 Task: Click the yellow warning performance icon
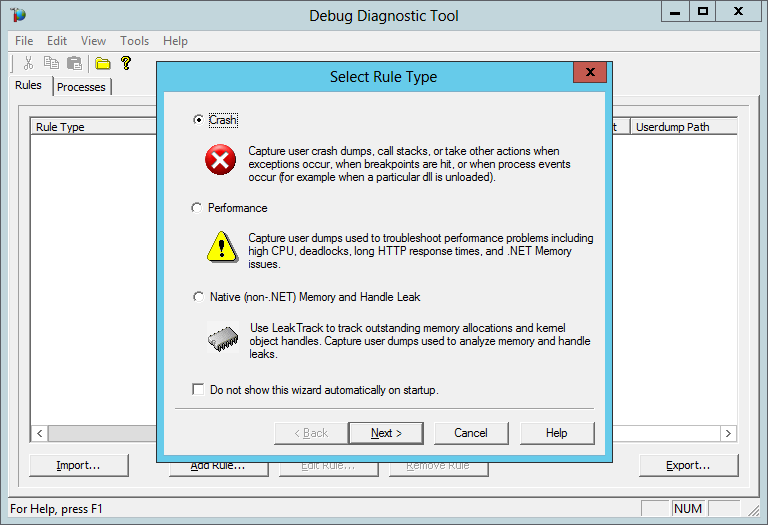(222, 247)
